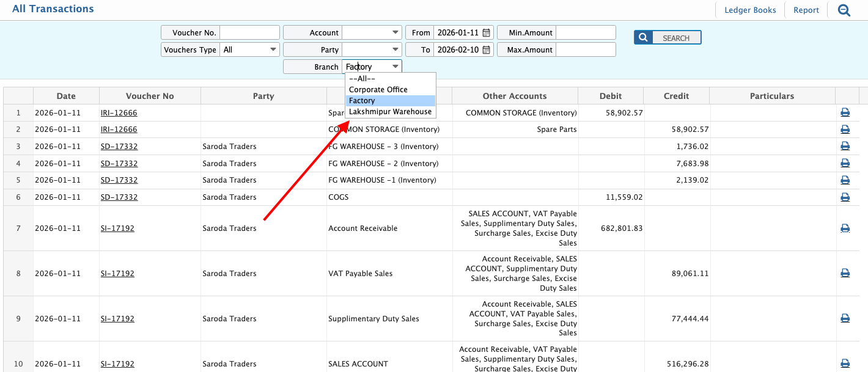Click the Spare Parts other account cell

[556, 129]
